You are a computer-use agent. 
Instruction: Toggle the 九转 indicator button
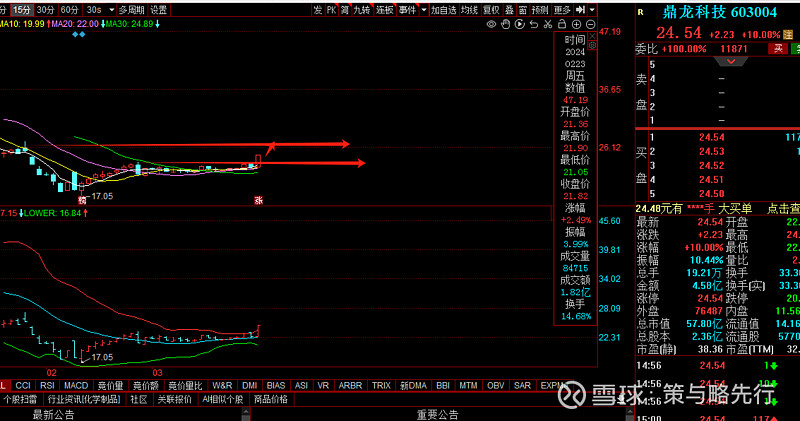click(362, 10)
